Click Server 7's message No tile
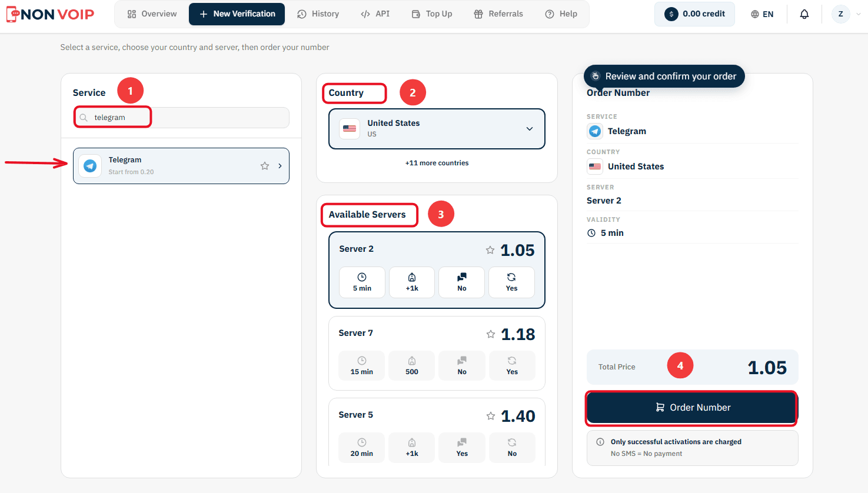Screen dimensions: 868x493 point(462,366)
